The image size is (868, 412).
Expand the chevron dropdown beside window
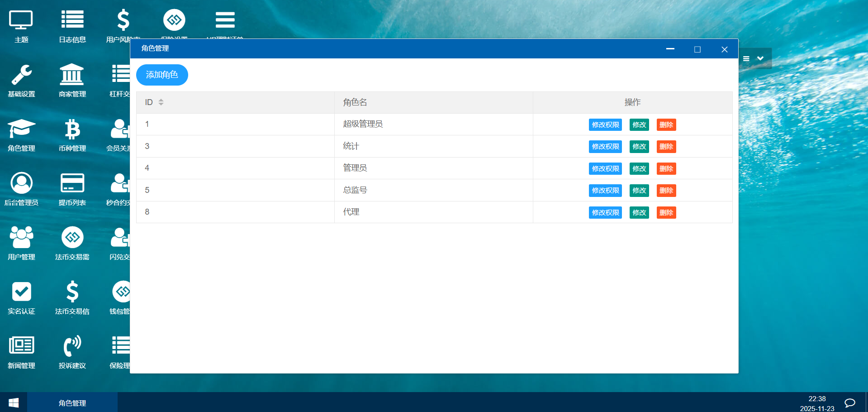(760, 58)
